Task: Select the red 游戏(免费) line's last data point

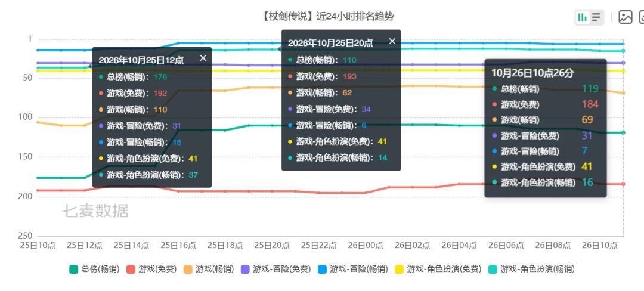Action: click(623, 184)
